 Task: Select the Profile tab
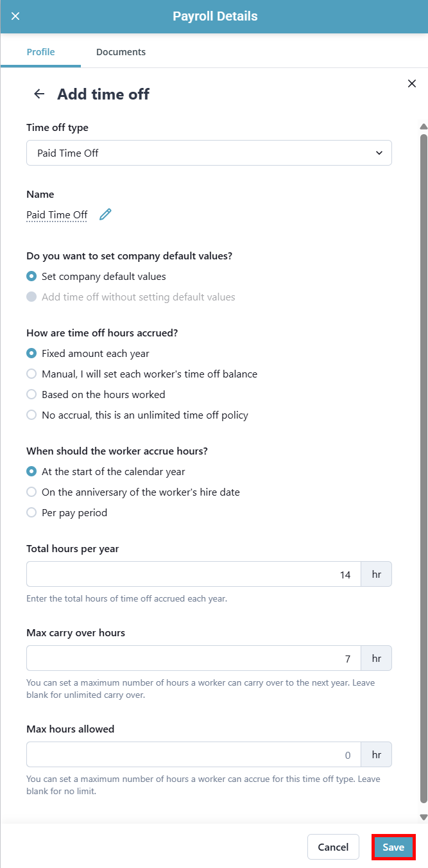[x=40, y=52]
